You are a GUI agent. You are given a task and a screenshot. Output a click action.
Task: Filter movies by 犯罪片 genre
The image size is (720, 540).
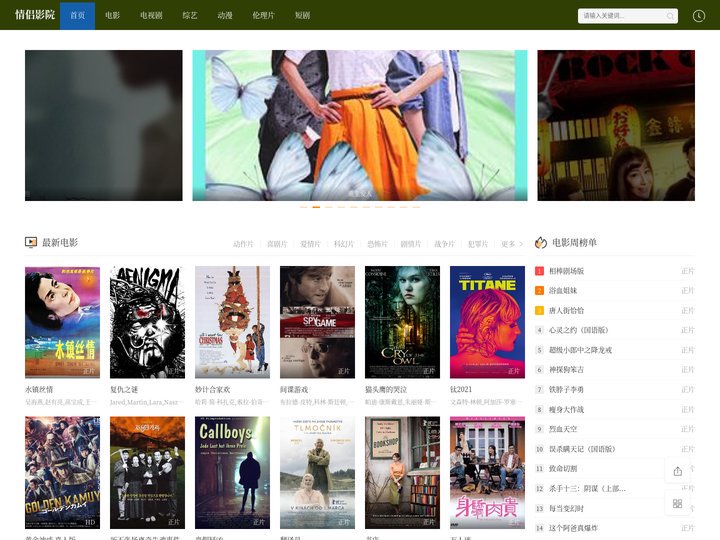(x=478, y=244)
